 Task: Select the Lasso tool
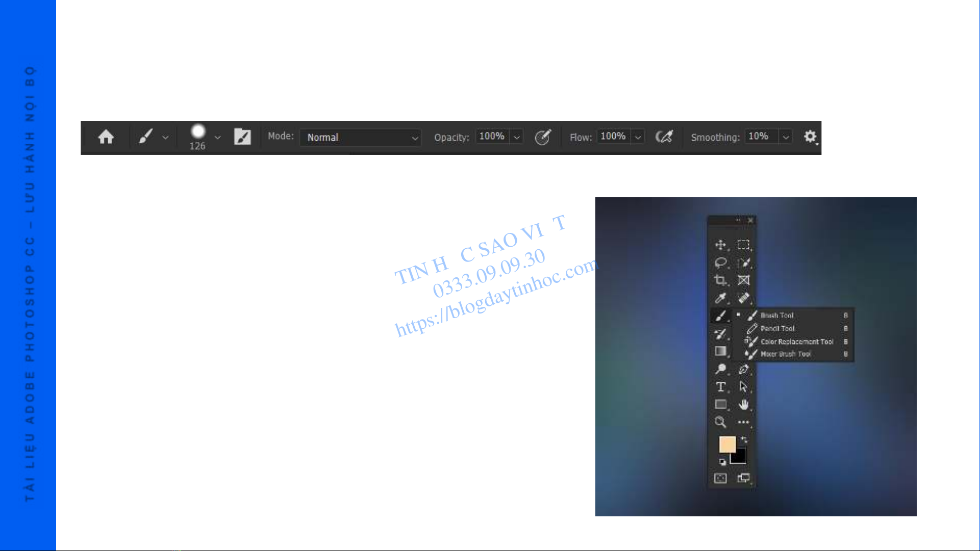[720, 263]
